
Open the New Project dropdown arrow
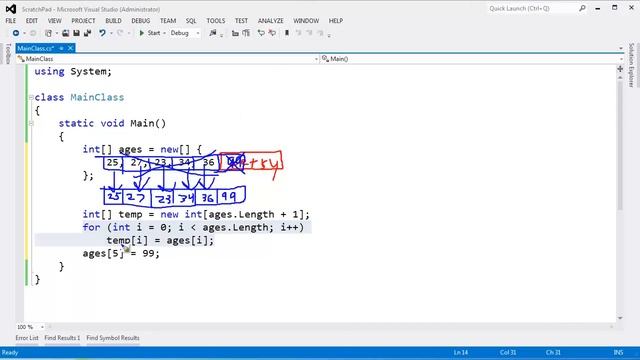56,33
